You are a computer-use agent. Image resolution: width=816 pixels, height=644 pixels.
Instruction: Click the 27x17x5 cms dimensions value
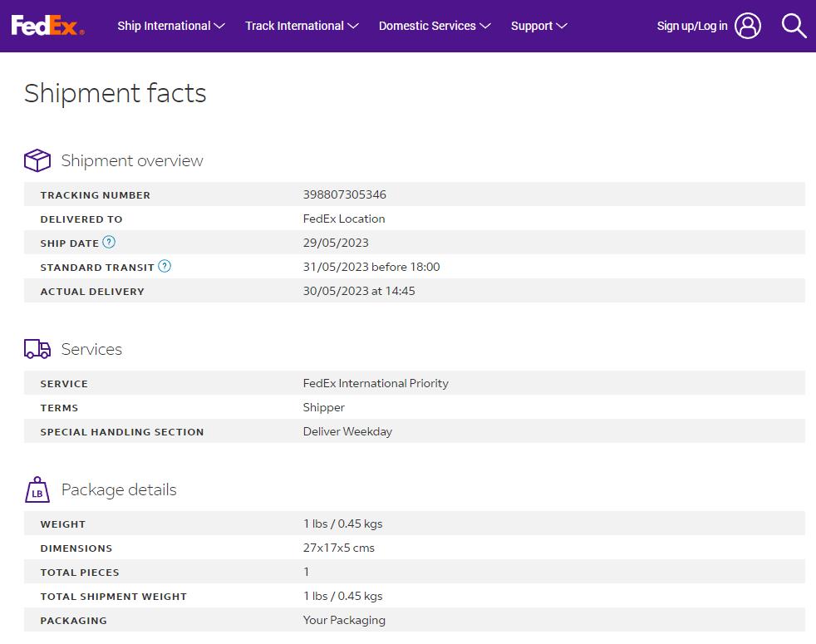point(339,548)
